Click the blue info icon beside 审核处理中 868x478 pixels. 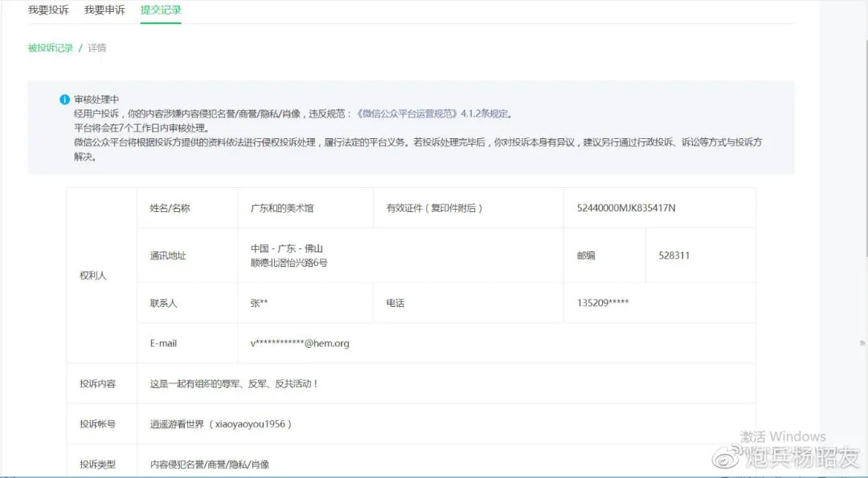(64, 100)
